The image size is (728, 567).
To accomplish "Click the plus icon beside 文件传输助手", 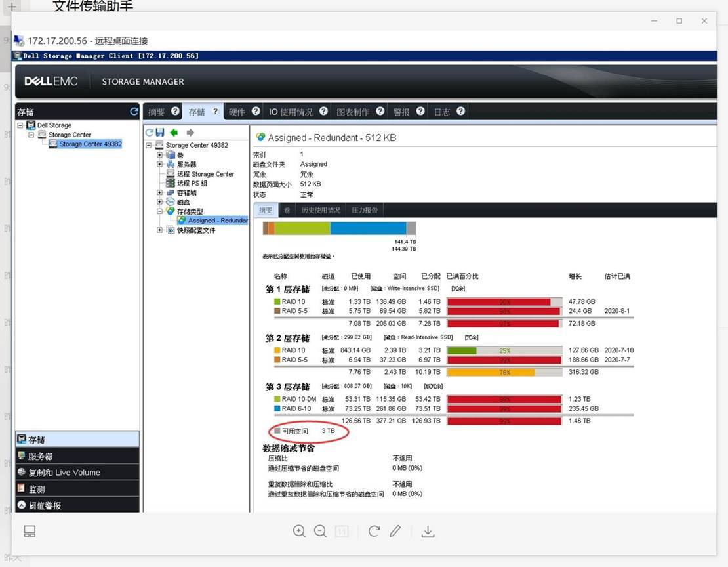I will (12, 7).
